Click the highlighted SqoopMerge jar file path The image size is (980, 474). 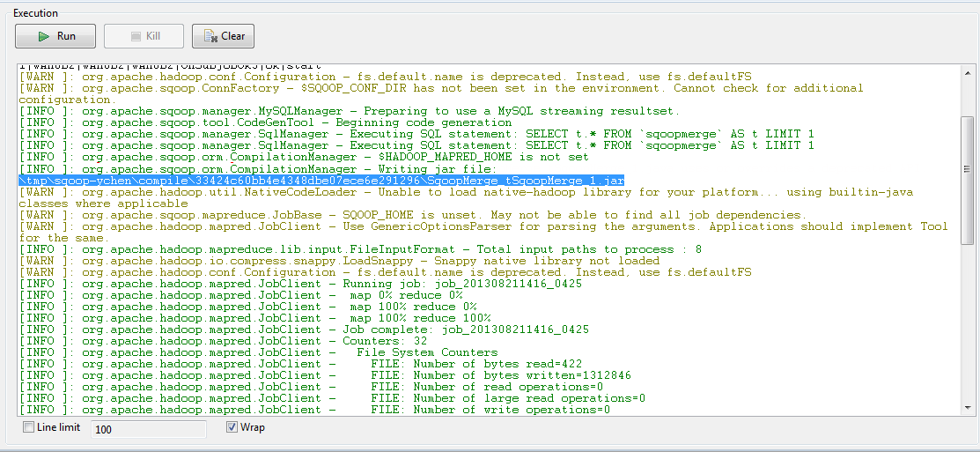pyautogui.click(x=321, y=180)
